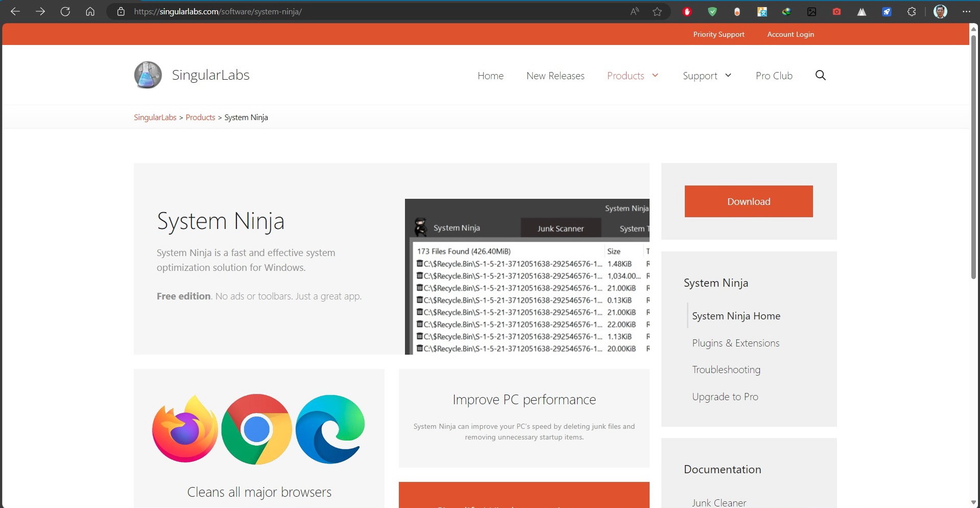The height and width of the screenshot is (508, 980).
Task: View site info via the lock icon
Action: pos(121,11)
